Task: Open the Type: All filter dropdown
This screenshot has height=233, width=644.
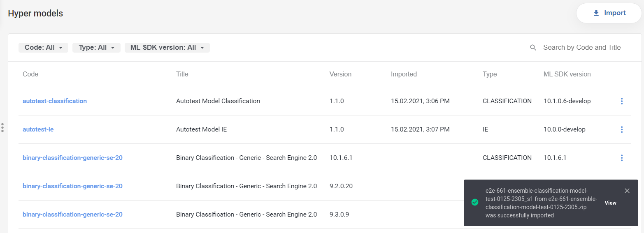Action: point(96,48)
